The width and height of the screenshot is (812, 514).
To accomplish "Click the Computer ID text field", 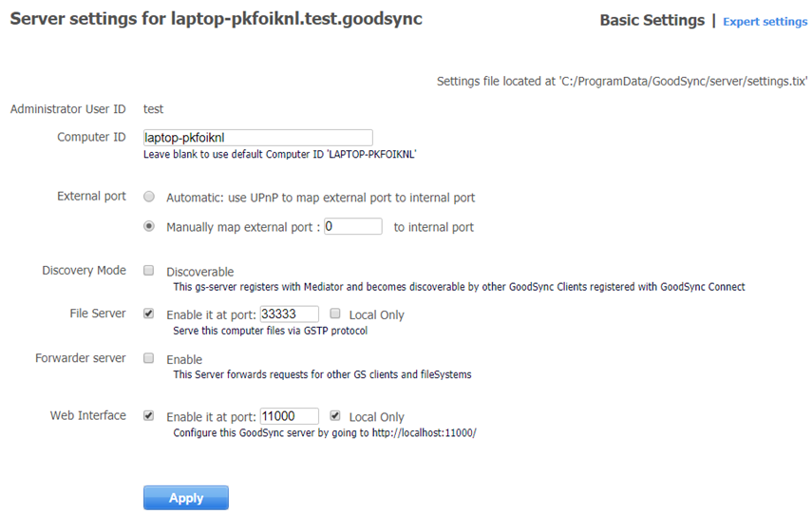I will click(257, 138).
